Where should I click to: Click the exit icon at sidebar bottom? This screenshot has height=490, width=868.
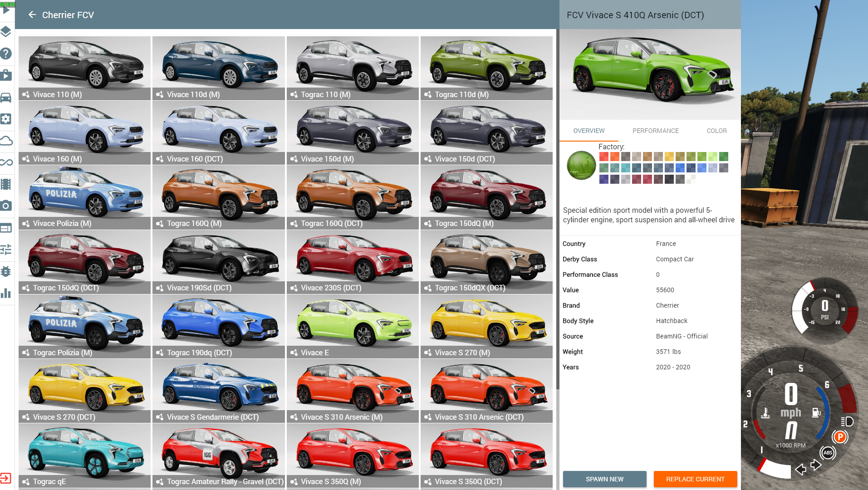[x=5, y=478]
